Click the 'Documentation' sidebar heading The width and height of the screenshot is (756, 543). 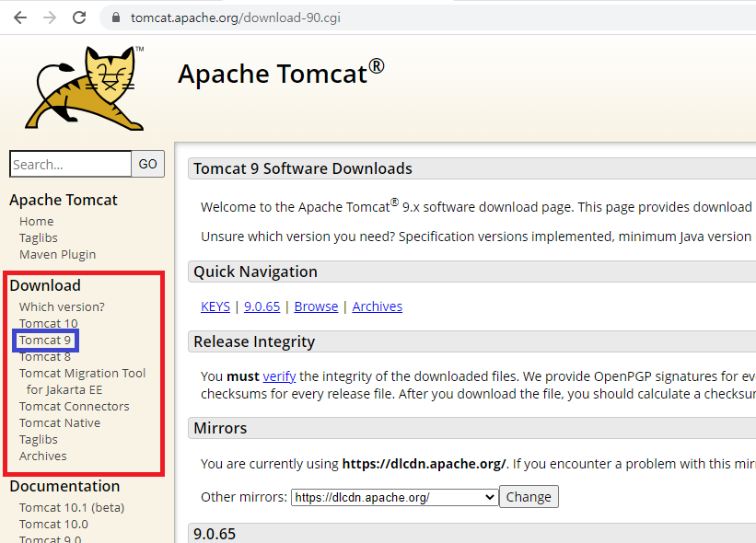pos(64,486)
